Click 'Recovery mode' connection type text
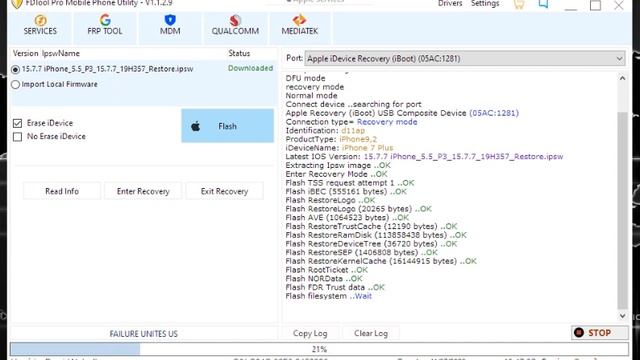640x360 pixels. [387, 122]
